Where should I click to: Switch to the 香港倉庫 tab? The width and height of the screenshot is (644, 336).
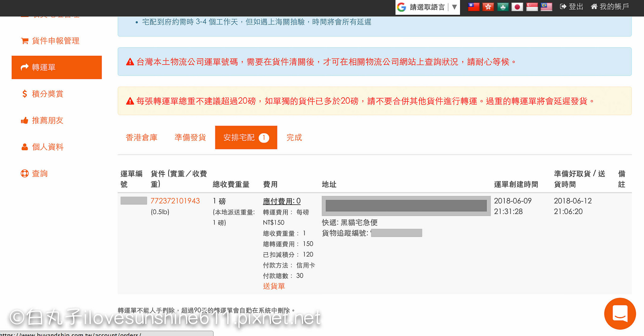(142, 138)
